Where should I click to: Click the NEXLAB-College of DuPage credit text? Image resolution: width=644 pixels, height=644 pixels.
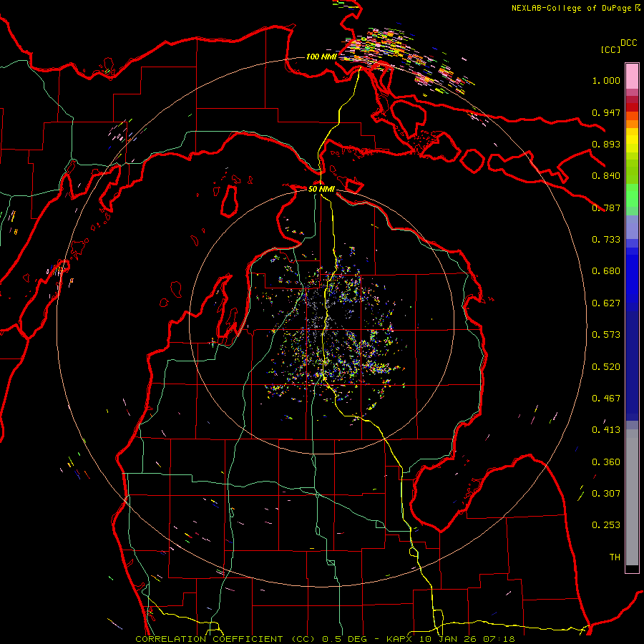(x=571, y=8)
